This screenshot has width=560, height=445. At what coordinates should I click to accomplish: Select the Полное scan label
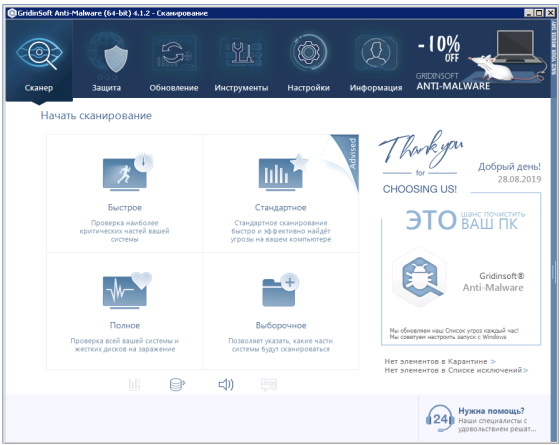(x=125, y=325)
